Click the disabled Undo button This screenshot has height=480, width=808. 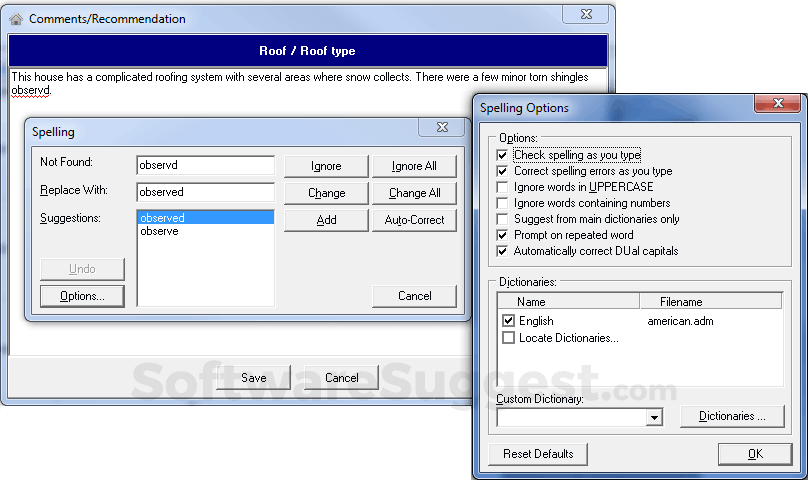(x=82, y=269)
